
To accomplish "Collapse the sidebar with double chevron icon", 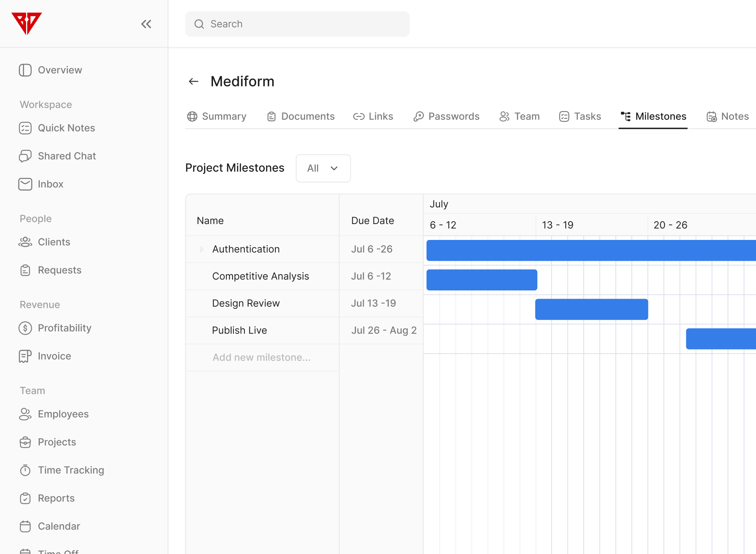I will (x=146, y=24).
